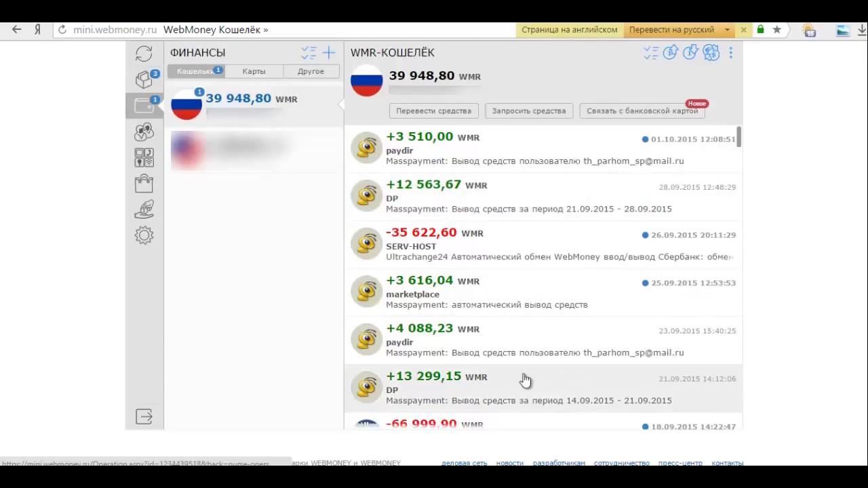Screen dimensions: 868x488
Task: Switch to the Другое tab
Action: (x=311, y=71)
